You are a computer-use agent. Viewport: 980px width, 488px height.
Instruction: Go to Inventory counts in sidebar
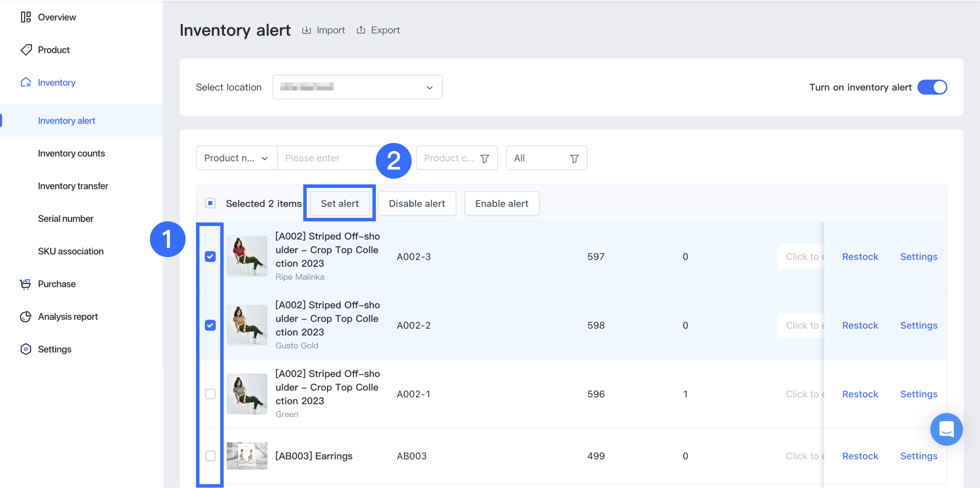[71, 153]
